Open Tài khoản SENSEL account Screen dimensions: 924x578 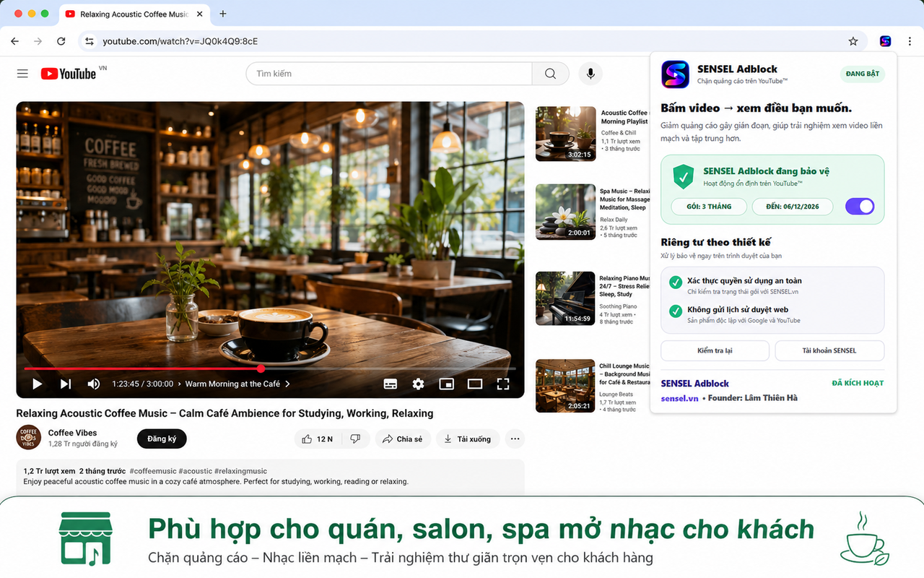829,350
